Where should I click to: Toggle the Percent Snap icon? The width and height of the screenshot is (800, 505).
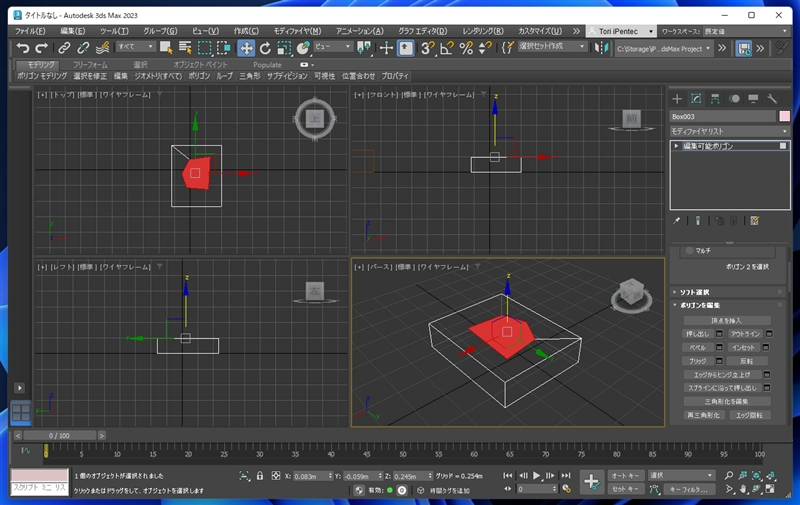pyautogui.click(x=466, y=48)
